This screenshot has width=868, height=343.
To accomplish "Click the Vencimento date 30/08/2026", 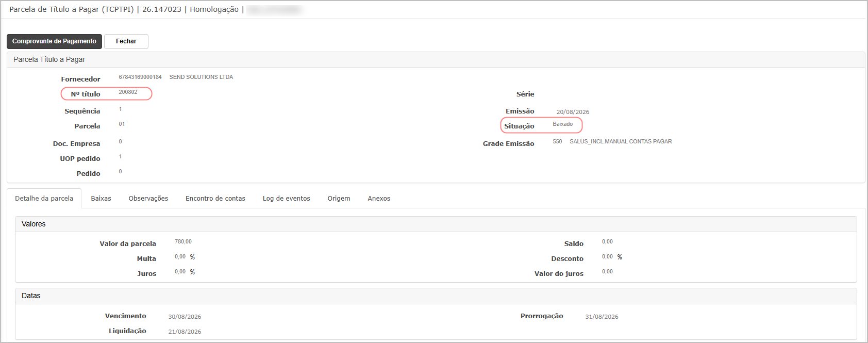I will click(x=185, y=317).
